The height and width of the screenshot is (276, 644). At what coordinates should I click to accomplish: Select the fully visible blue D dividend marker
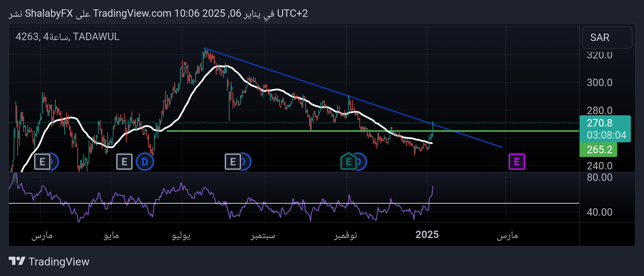click(145, 162)
